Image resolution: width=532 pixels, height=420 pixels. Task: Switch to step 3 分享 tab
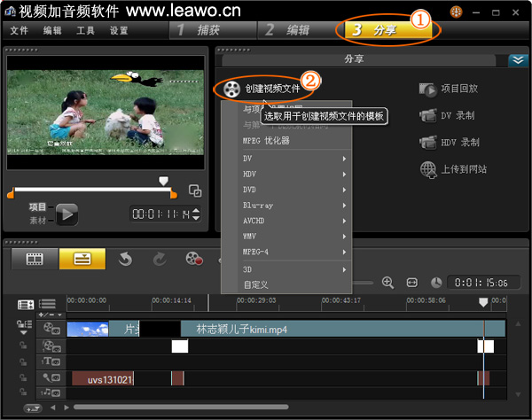coord(388,30)
